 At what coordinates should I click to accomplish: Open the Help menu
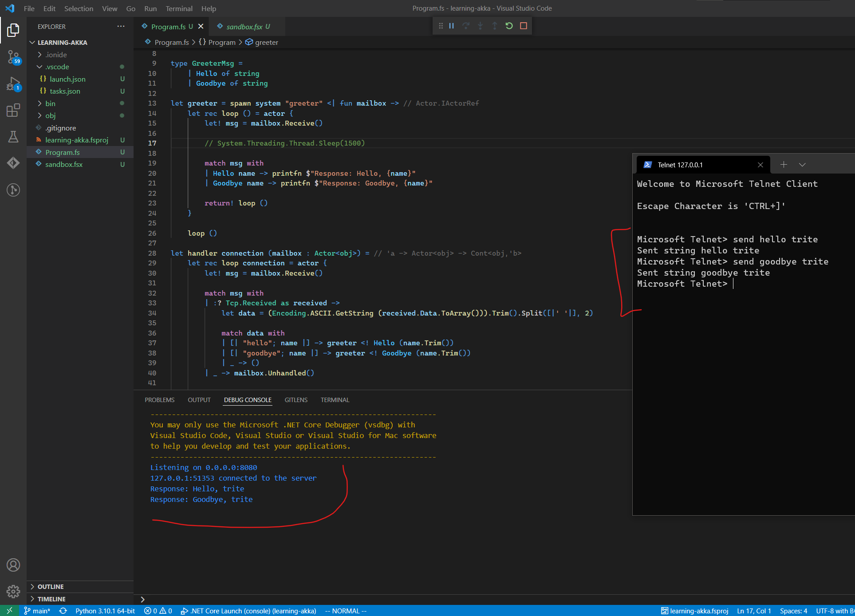coord(209,8)
